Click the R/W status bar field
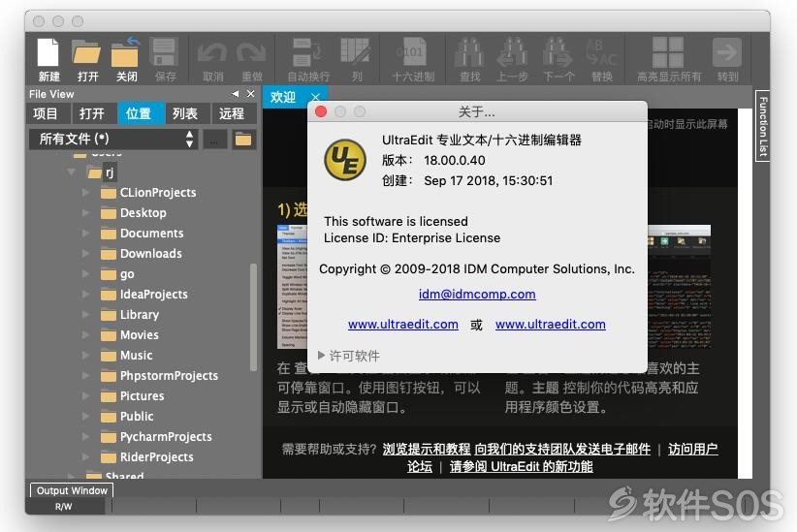This screenshot has width=797, height=532. (x=64, y=507)
